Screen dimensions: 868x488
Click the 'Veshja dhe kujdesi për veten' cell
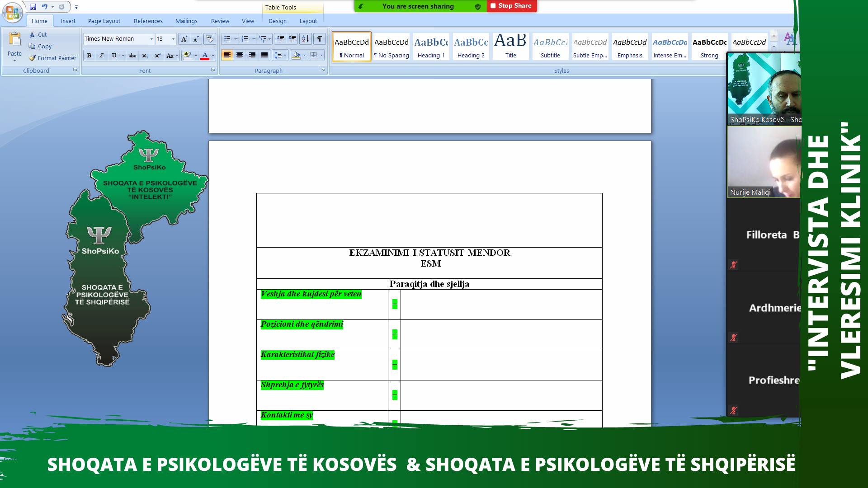pyautogui.click(x=322, y=304)
